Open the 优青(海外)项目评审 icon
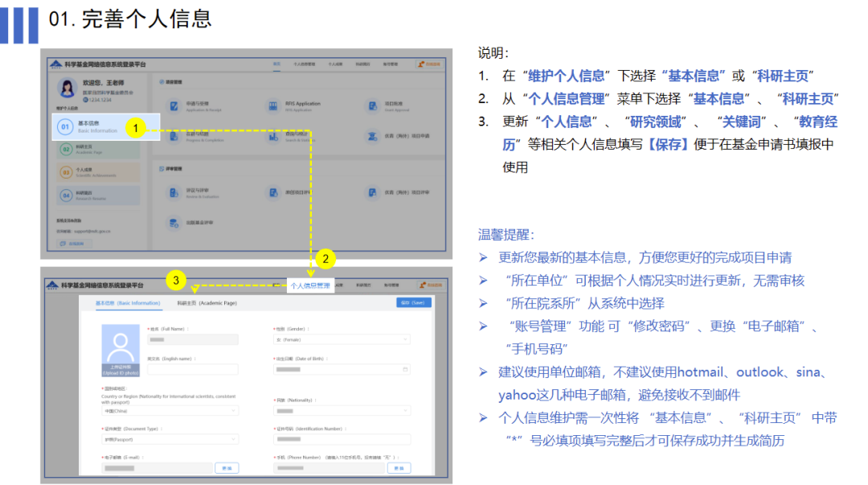 [373, 192]
